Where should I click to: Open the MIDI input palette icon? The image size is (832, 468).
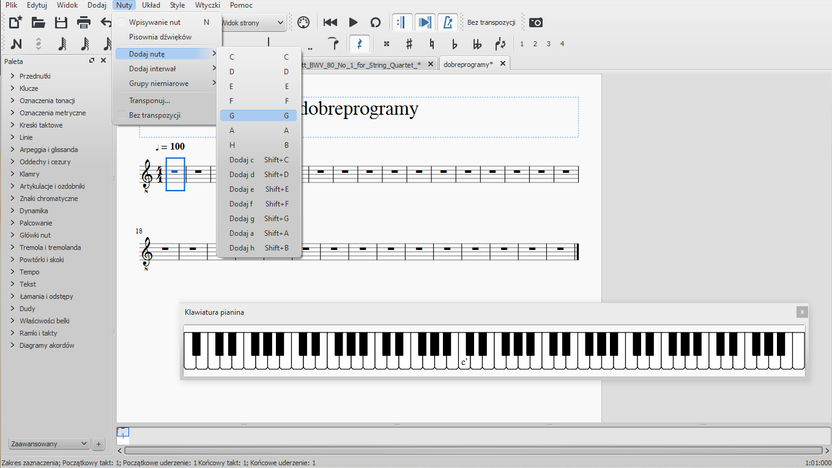[x=303, y=22]
